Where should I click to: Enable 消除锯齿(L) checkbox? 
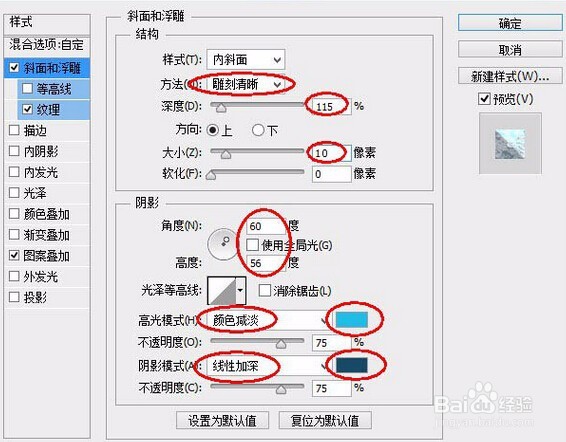(265, 290)
